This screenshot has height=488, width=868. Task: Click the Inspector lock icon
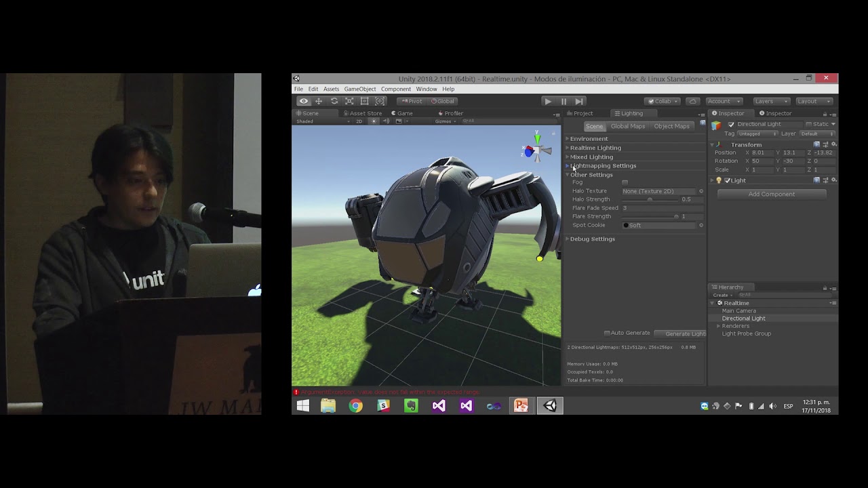(x=825, y=113)
